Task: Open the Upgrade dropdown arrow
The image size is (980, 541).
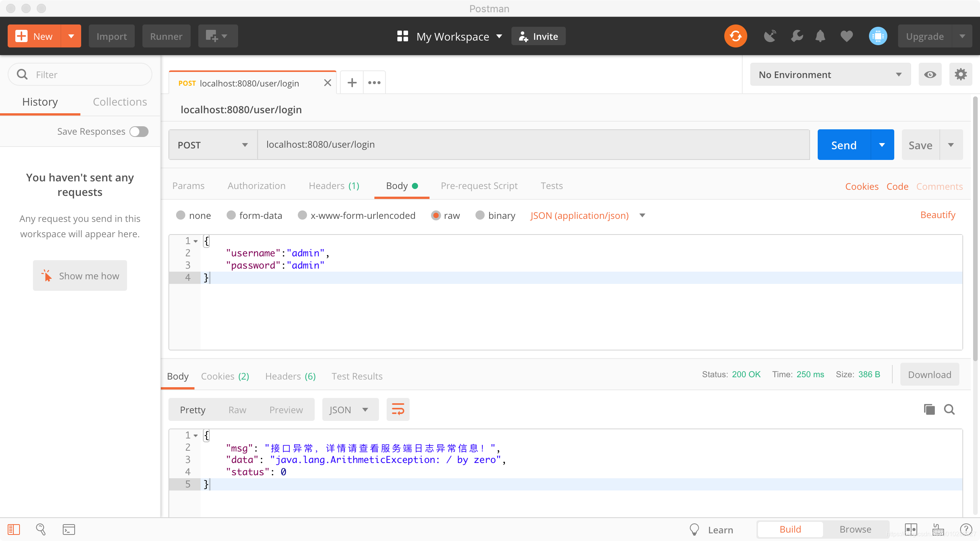Action: (x=962, y=36)
